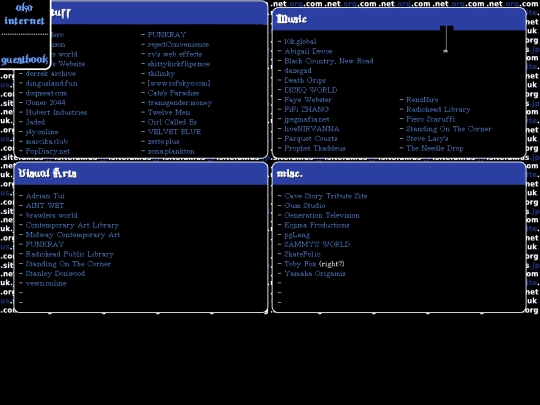The image size is (540, 405).
Task: Follow the shittykickflips.moe link
Action: pos(179,64)
